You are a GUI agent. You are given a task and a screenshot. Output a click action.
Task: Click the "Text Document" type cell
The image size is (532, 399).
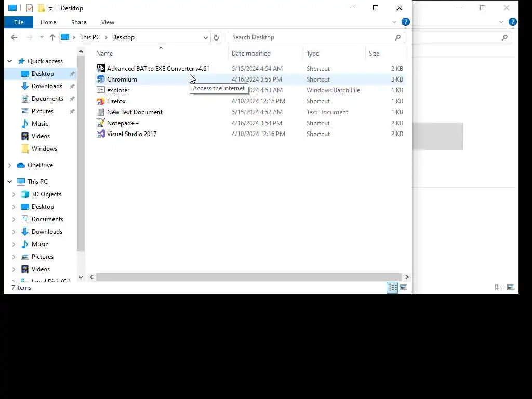pyautogui.click(x=327, y=112)
